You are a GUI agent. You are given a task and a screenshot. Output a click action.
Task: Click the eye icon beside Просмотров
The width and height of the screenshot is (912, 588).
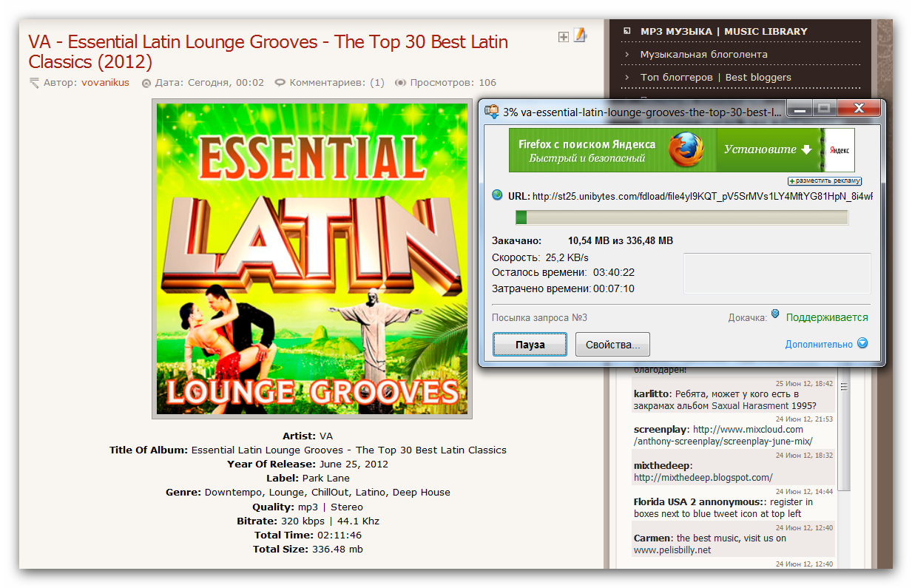click(400, 83)
